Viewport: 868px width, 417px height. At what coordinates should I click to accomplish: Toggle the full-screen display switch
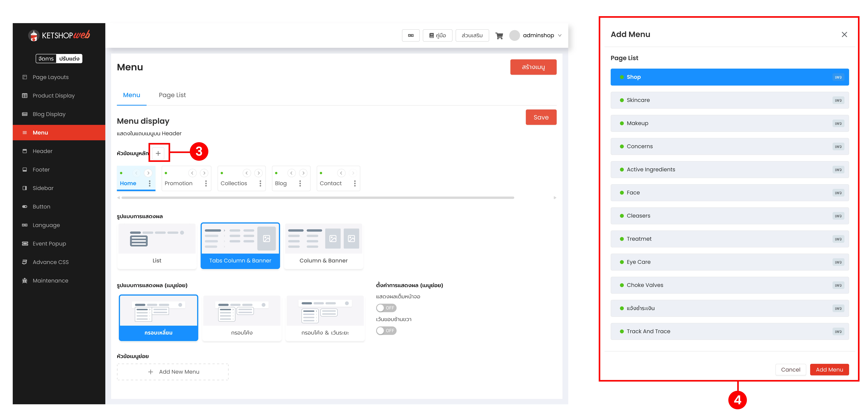[386, 308]
